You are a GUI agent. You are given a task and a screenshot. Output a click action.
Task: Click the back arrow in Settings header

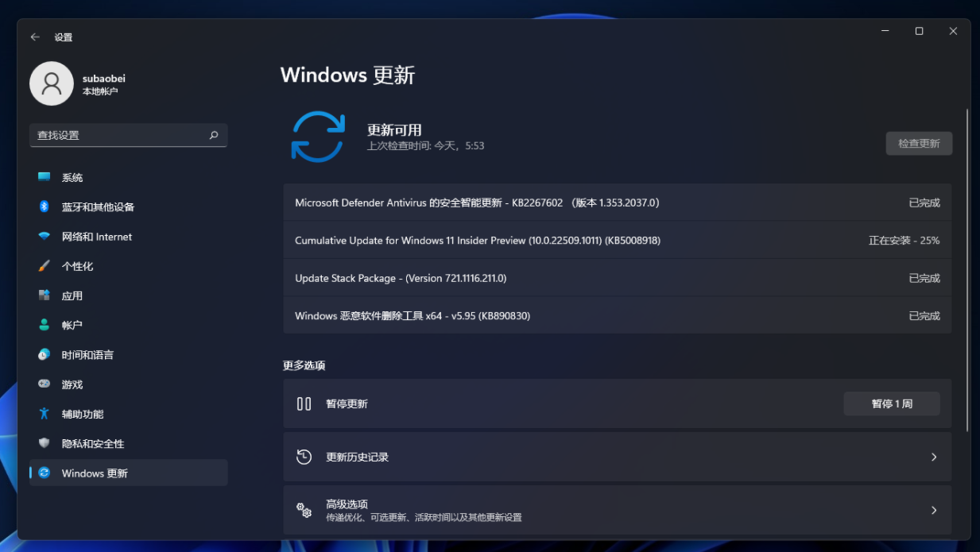35,37
